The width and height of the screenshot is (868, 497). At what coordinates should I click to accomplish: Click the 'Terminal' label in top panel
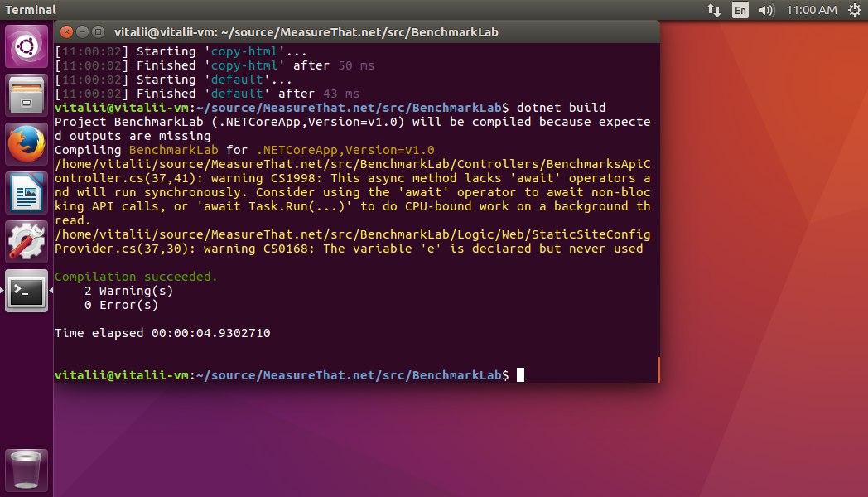pyautogui.click(x=31, y=10)
